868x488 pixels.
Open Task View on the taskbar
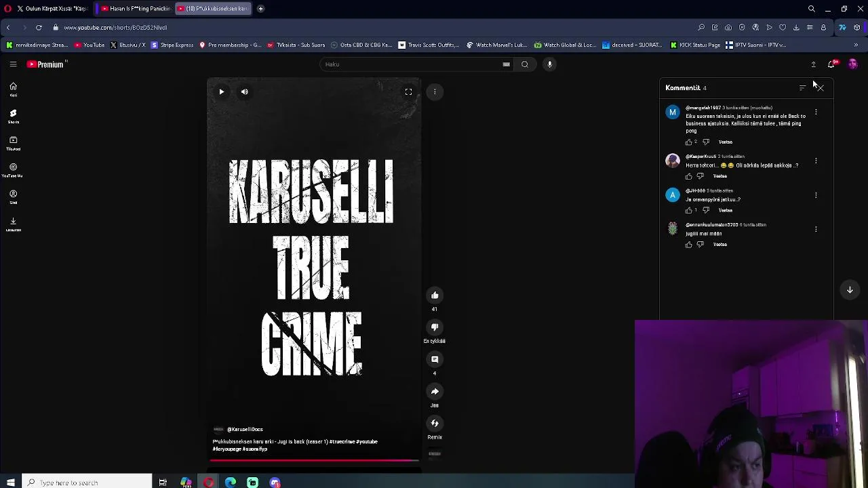(163, 483)
